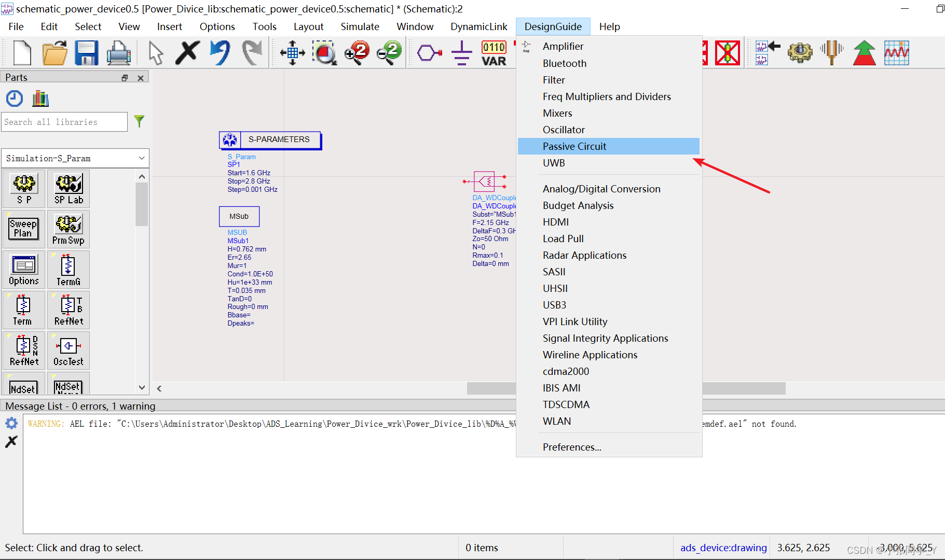Delete selection with the X icon

point(187,53)
